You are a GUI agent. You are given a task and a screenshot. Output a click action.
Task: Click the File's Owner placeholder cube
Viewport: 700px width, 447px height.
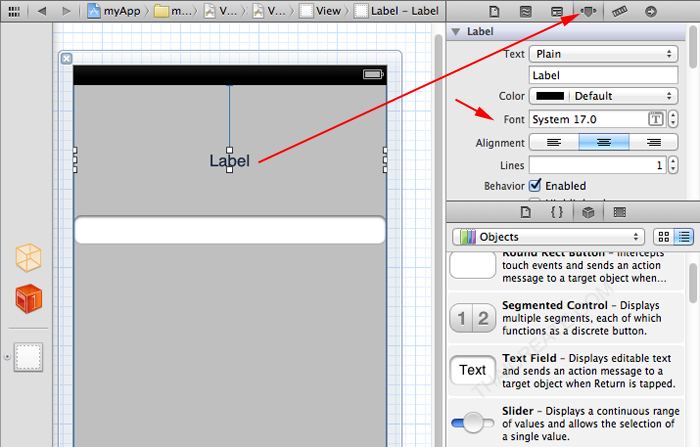pyautogui.click(x=28, y=258)
